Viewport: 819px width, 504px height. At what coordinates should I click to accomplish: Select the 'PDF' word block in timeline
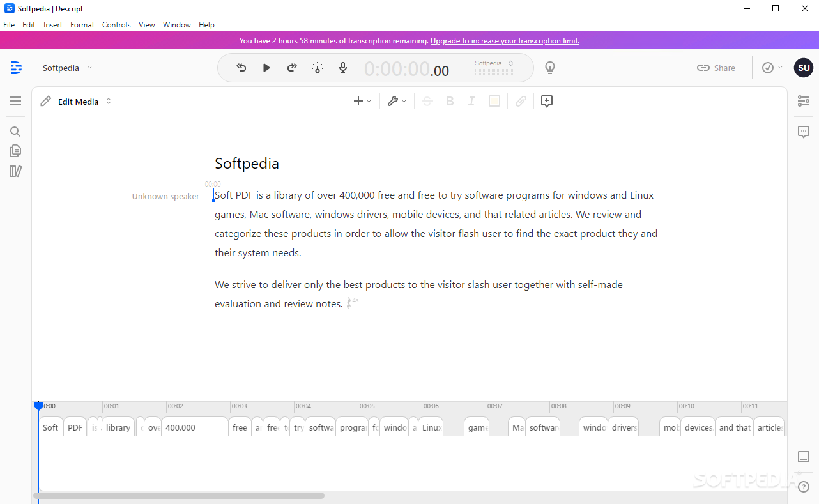click(x=75, y=427)
